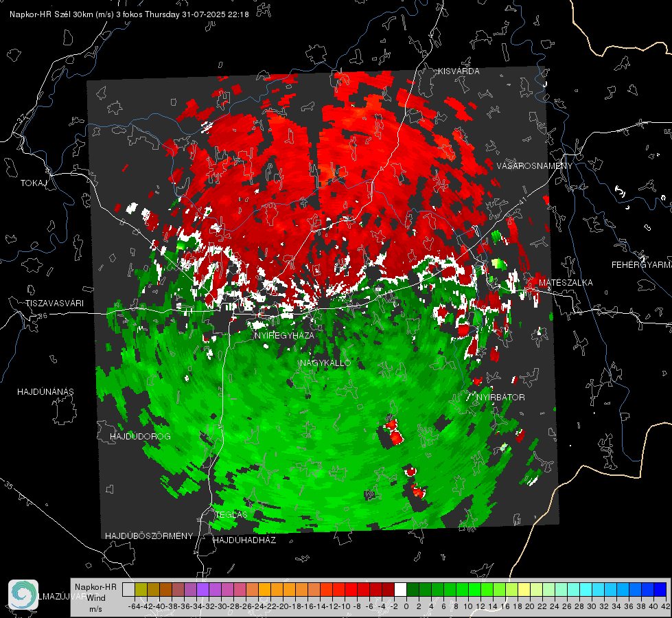Select the NYÍREGYHÁZA city label
The width and height of the screenshot is (672, 618).
(x=284, y=335)
